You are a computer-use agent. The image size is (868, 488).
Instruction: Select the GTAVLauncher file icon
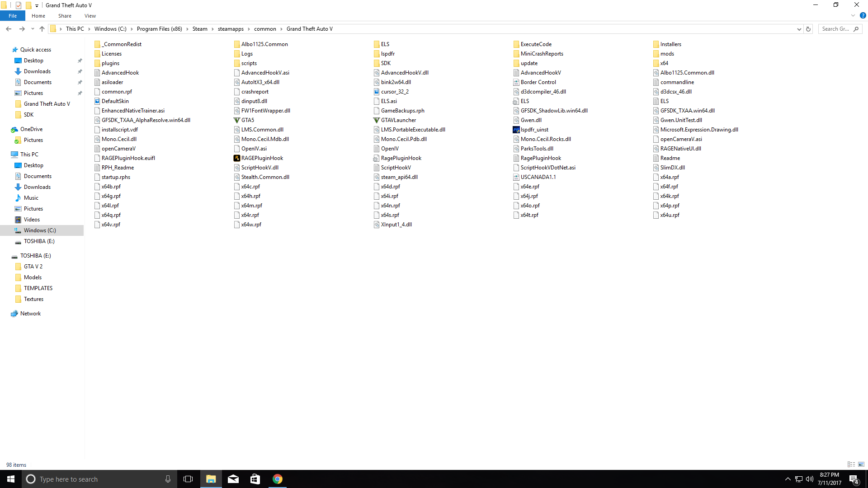376,120
